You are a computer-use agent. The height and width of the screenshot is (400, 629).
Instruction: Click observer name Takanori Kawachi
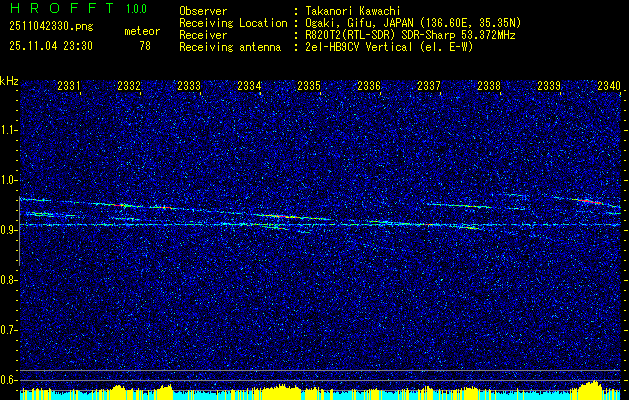coord(353,11)
